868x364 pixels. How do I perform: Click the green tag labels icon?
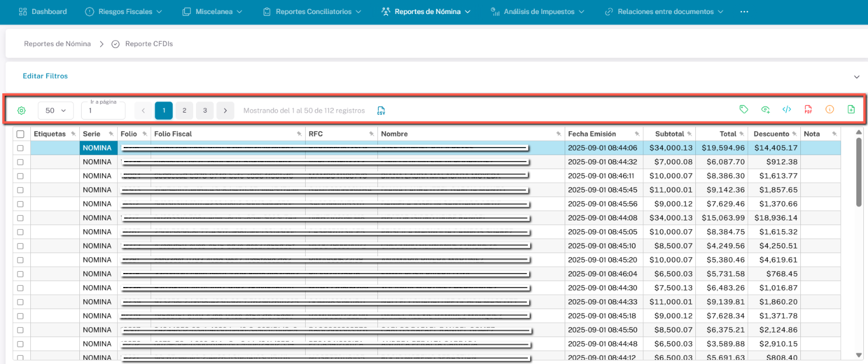pyautogui.click(x=744, y=109)
